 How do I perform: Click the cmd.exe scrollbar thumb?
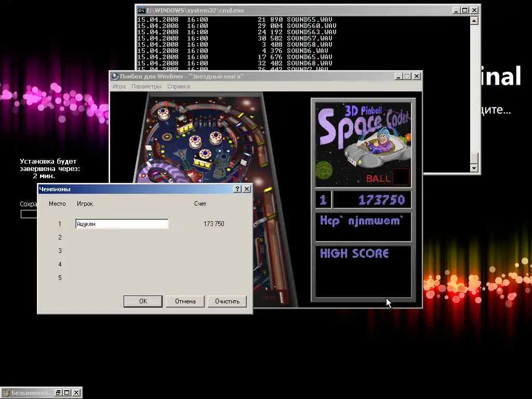(x=474, y=158)
